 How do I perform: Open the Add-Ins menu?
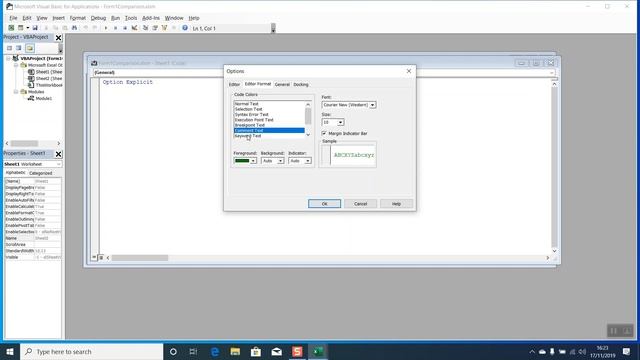click(x=151, y=18)
